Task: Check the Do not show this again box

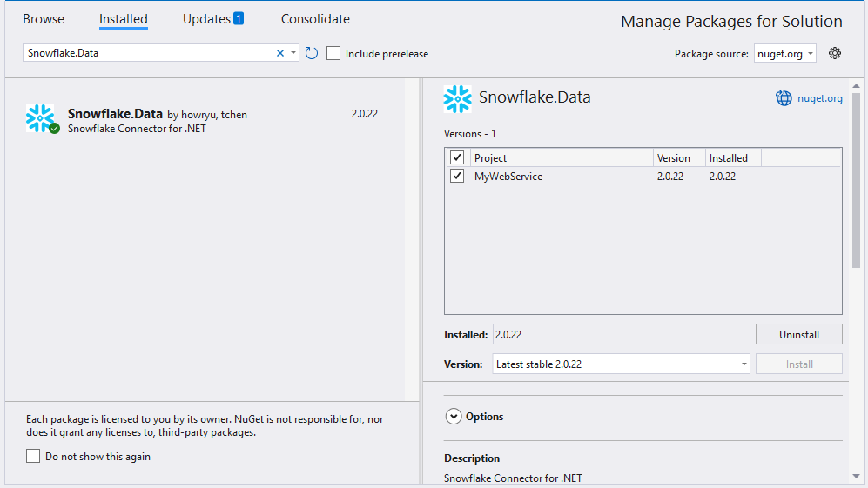Action: (x=33, y=457)
